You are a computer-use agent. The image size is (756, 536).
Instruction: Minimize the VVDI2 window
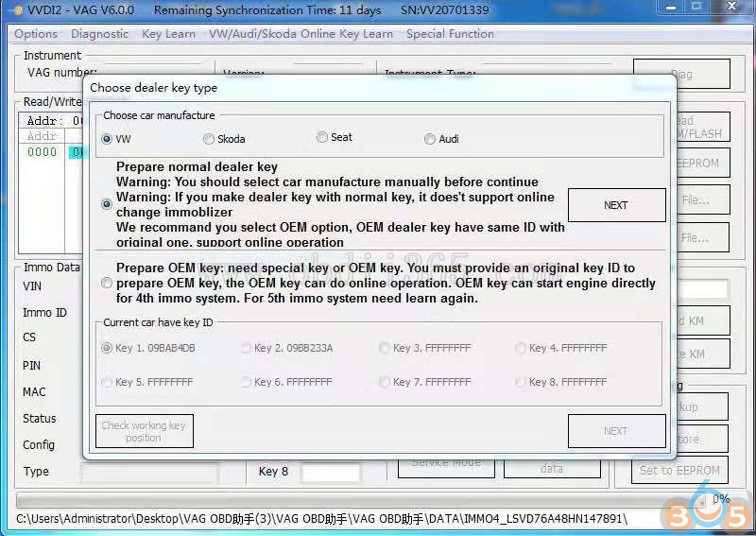coord(671,7)
